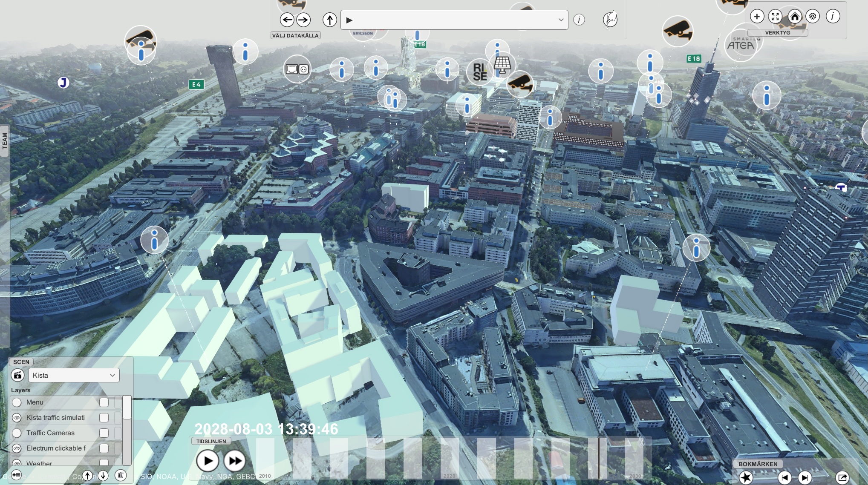This screenshot has width=868, height=485.
Task: Click the timeline bar near 2020
Action: coord(450,458)
